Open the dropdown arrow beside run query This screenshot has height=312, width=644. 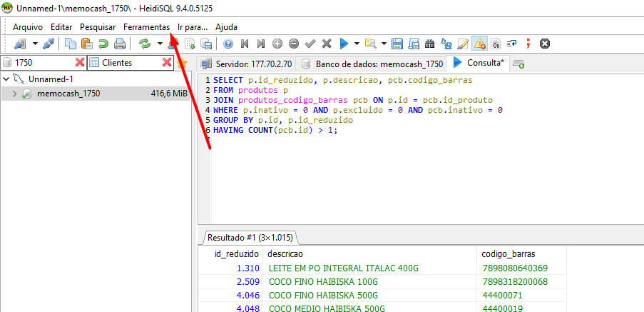point(356,44)
